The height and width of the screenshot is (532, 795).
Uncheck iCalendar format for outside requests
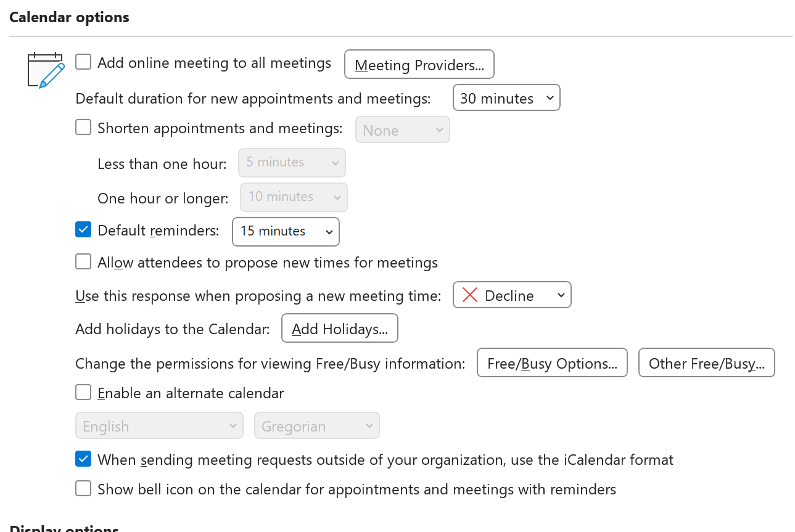(x=83, y=459)
